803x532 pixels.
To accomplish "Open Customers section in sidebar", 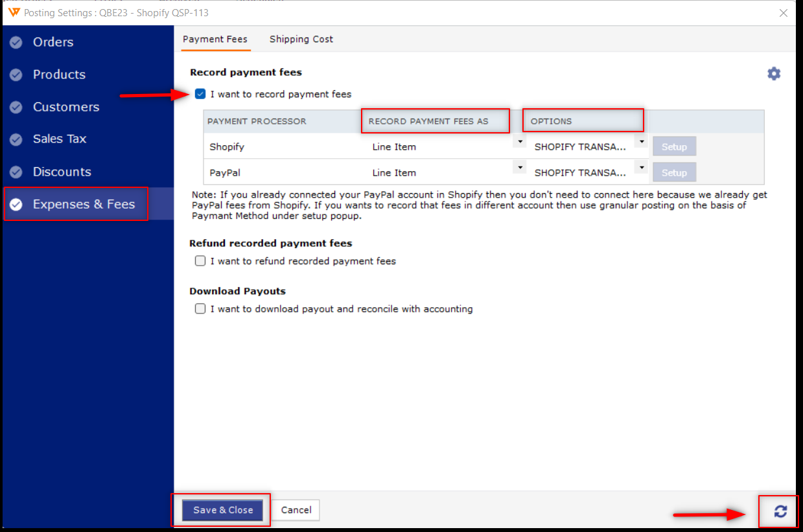I will tap(88, 107).
